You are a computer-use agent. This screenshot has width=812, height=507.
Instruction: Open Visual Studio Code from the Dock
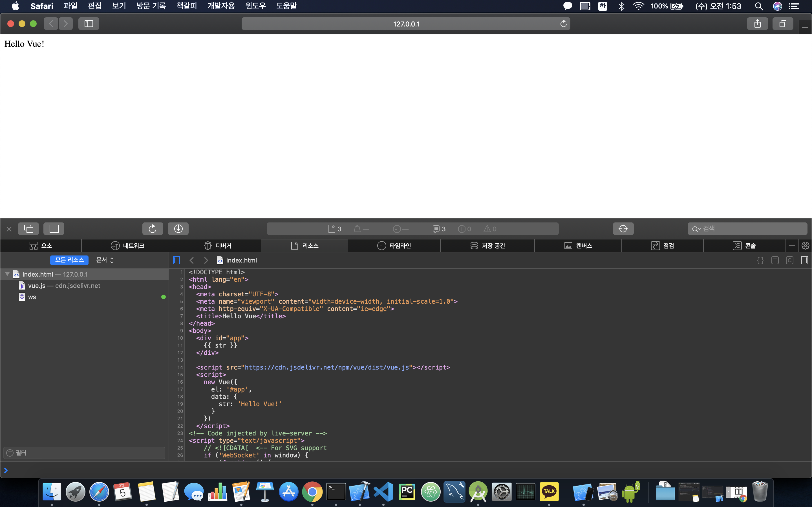point(383,492)
